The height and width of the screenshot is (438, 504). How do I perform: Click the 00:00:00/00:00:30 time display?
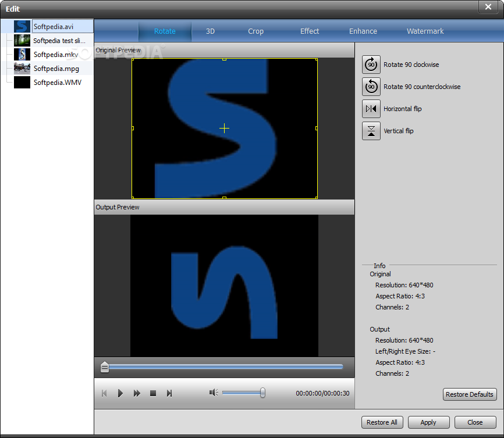point(322,393)
